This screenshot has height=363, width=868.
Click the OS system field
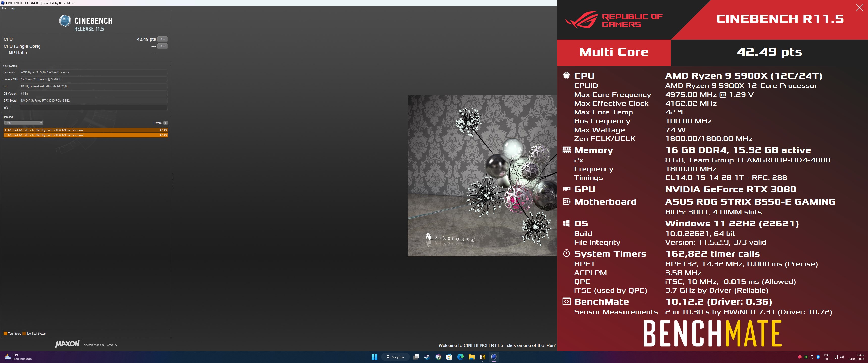click(x=94, y=86)
